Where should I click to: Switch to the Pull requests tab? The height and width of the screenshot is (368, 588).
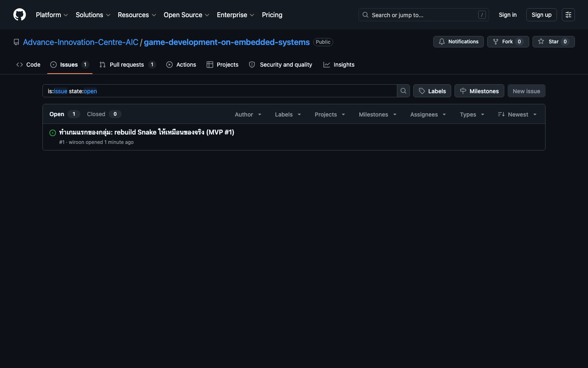coord(127,65)
